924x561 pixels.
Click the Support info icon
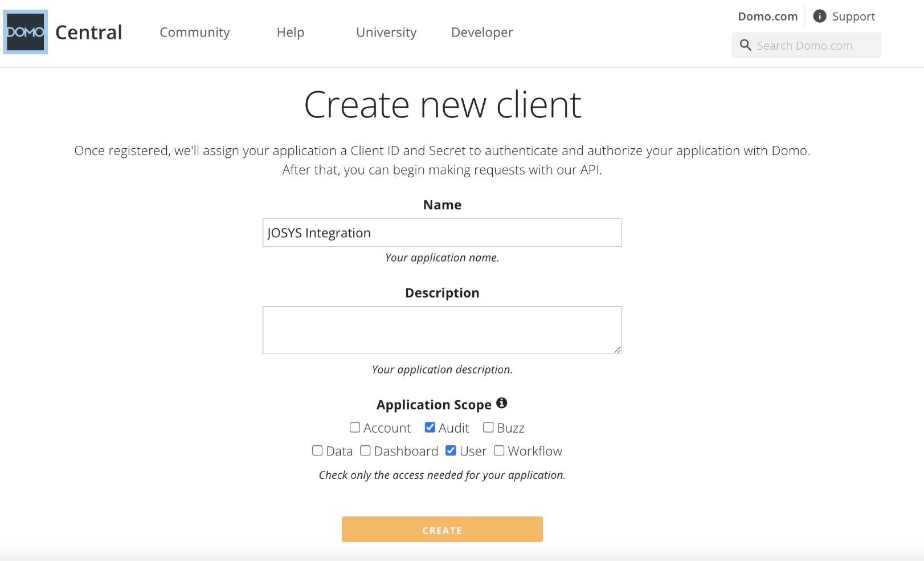click(819, 16)
